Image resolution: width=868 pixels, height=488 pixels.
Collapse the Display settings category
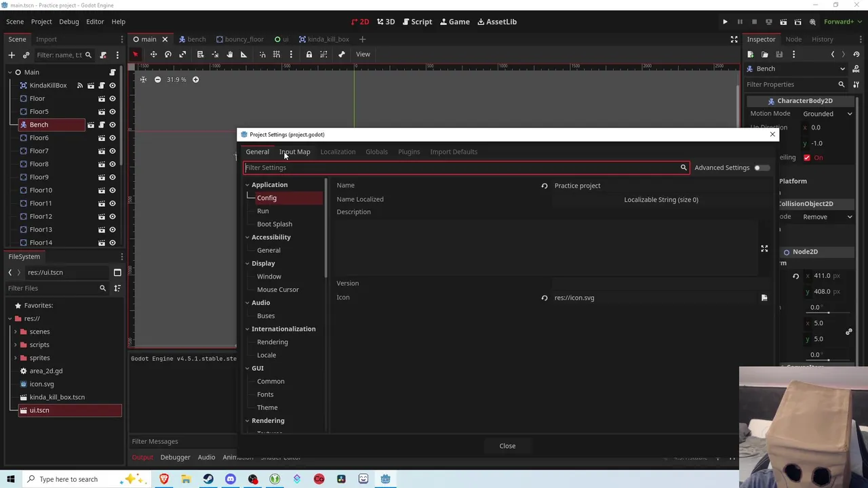(x=247, y=264)
